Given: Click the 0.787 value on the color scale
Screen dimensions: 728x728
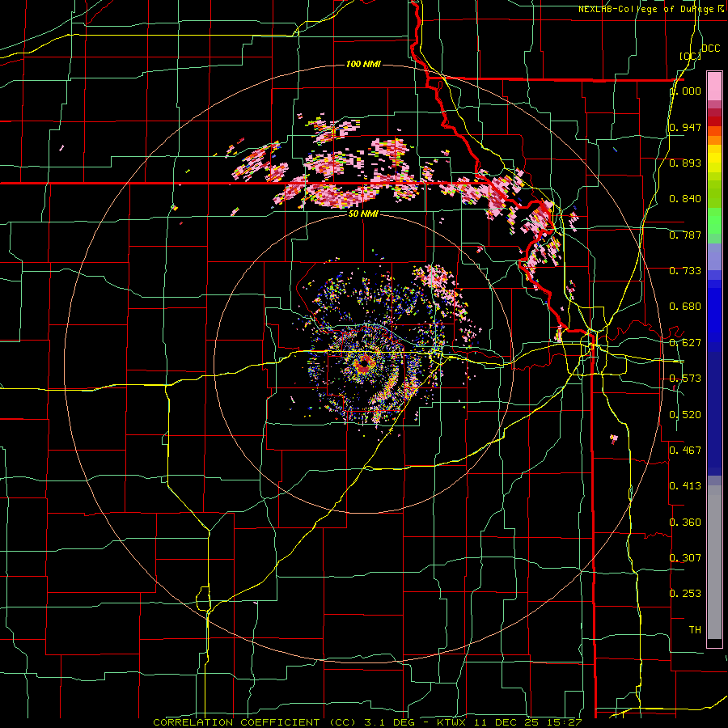Looking at the screenshot, I should (685, 235).
